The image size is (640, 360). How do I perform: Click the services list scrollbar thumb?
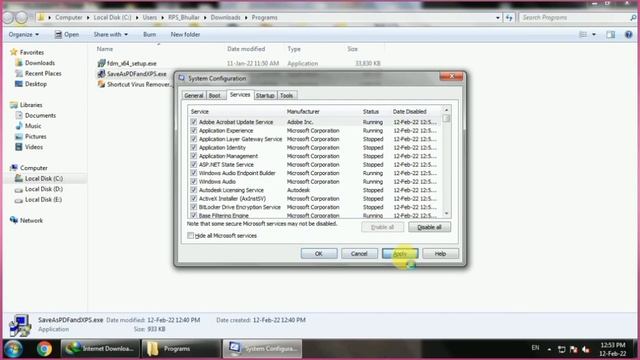[446, 118]
